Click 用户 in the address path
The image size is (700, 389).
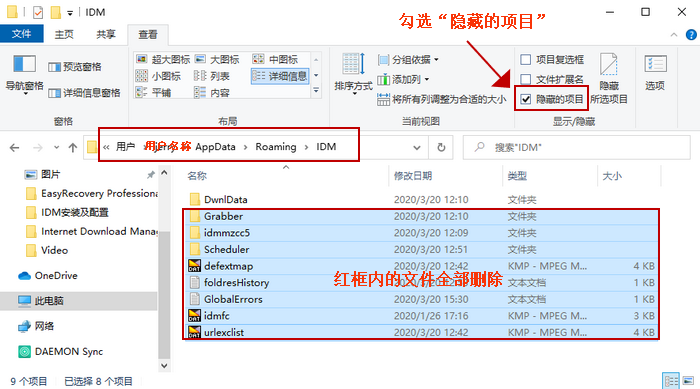point(125,147)
